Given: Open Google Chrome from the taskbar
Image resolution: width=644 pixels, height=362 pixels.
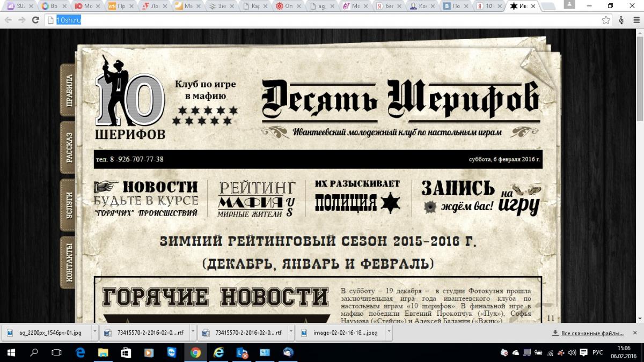Looking at the screenshot, I should click(x=195, y=352).
